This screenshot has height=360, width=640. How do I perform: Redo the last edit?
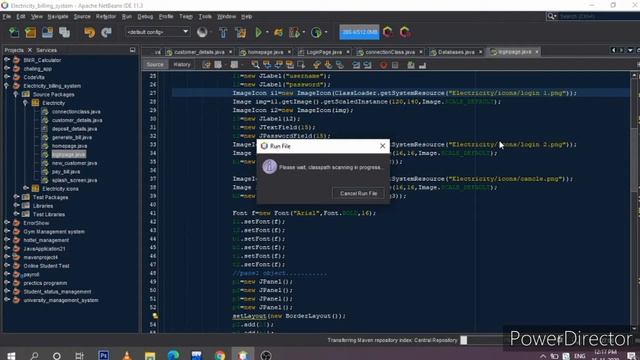pyautogui.click(x=106, y=32)
